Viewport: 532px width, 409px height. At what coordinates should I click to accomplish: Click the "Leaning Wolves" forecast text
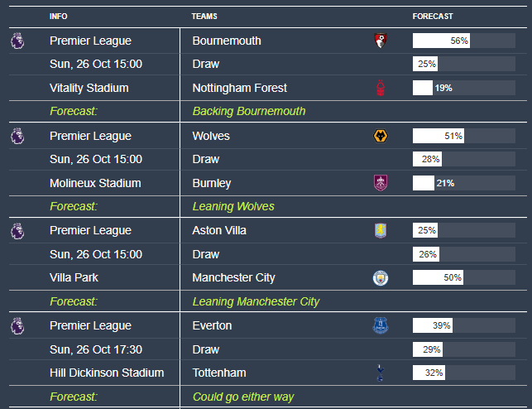[233, 206]
